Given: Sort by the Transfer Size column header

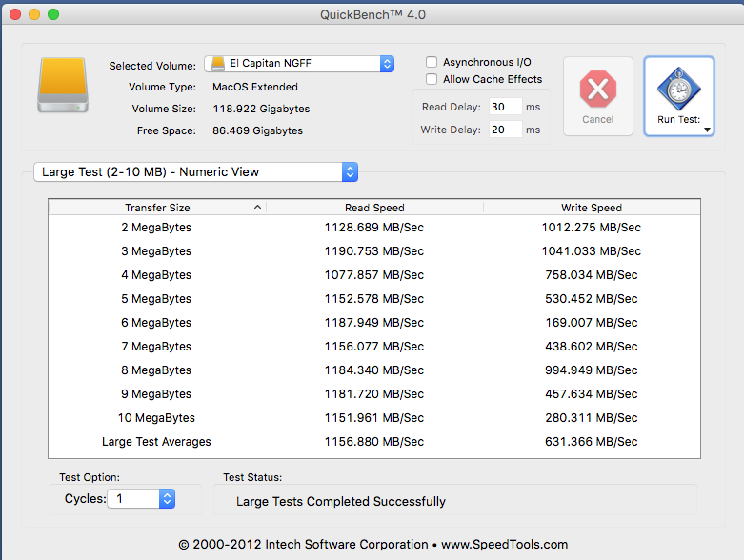Looking at the screenshot, I should (x=157, y=208).
